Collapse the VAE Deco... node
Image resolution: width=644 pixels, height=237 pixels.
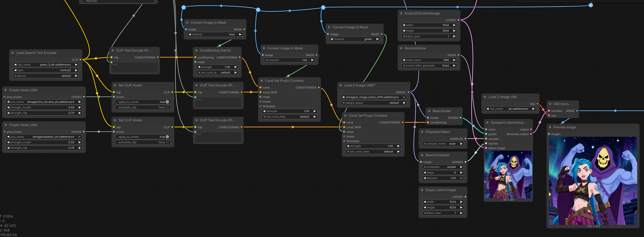(x=550, y=104)
